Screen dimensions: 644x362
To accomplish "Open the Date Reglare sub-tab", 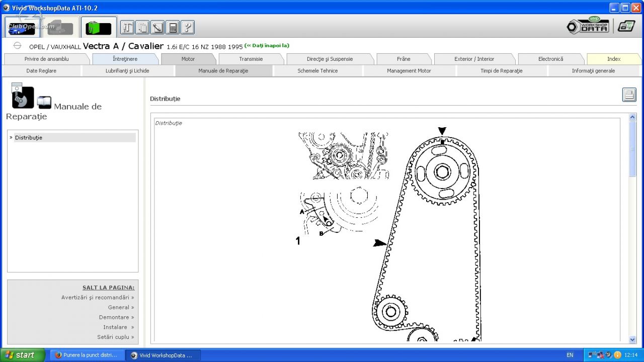I will [41, 71].
